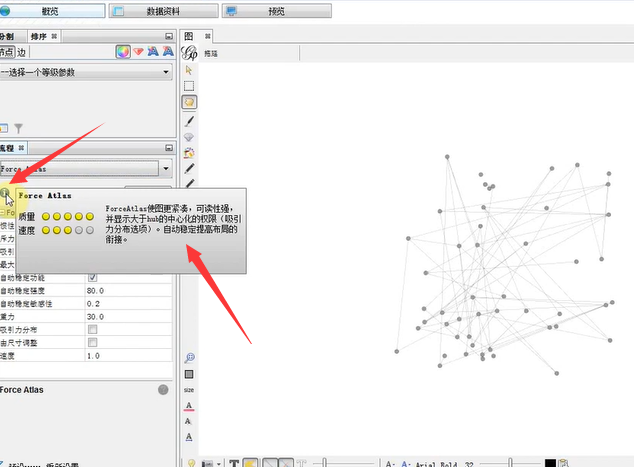Select the 分割 partition tab
This screenshot has height=467, width=634.
click(x=7, y=36)
